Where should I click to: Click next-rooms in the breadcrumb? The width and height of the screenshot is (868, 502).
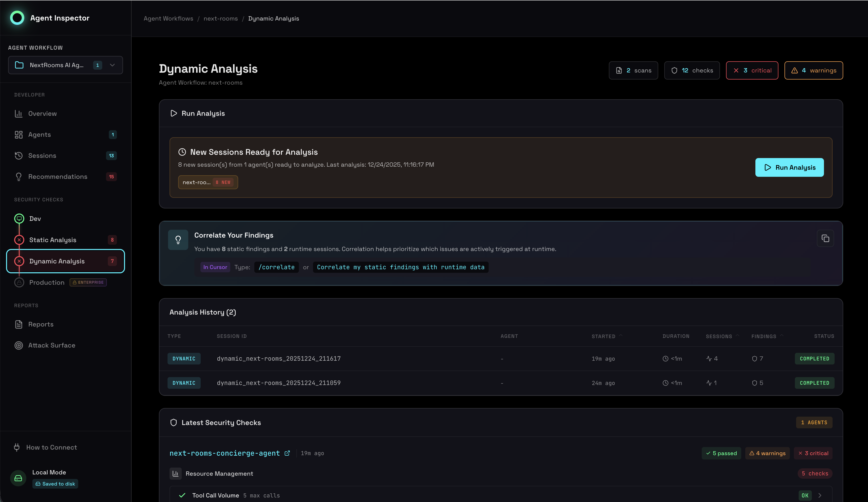coord(220,19)
